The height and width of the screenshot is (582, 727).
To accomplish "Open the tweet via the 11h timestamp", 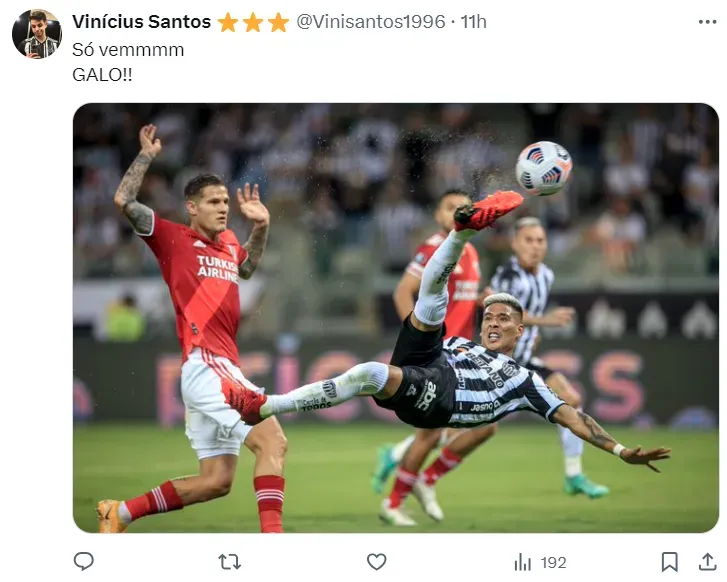I will pos(473,22).
